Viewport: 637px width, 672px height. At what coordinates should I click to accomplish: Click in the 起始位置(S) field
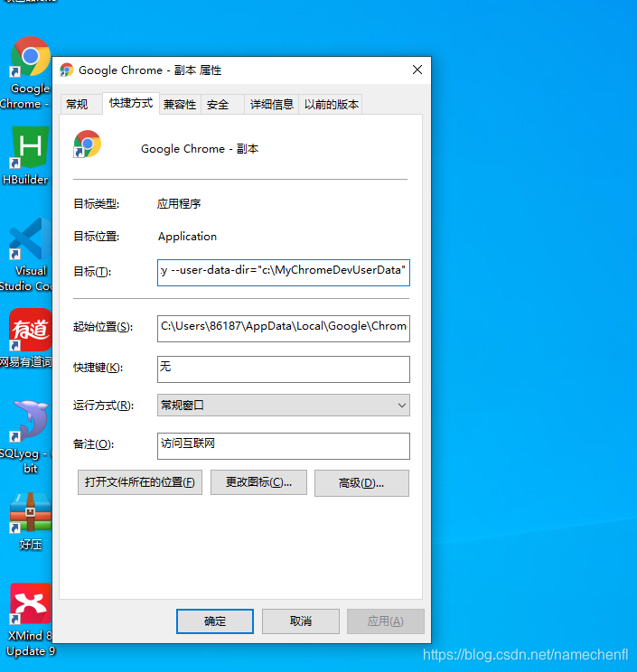[284, 329]
